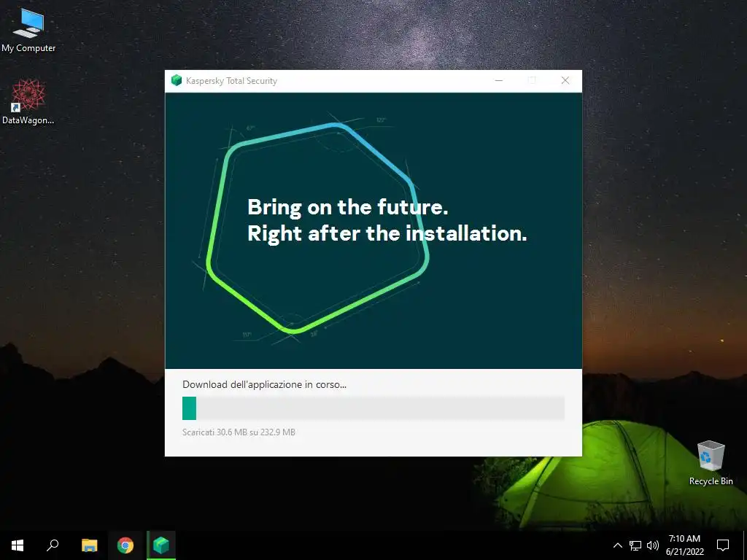Open Google Chrome from the taskbar
Image resolution: width=747 pixels, height=560 pixels.
(x=125, y=545)
